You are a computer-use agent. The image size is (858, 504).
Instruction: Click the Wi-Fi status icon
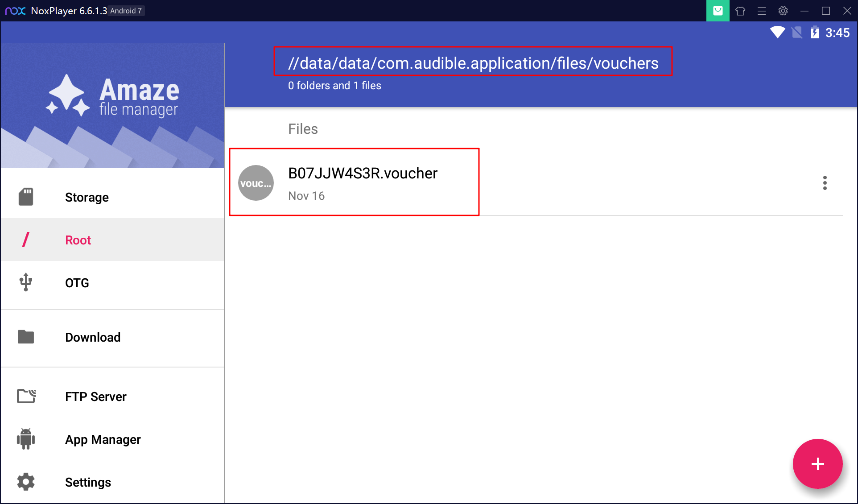tap(777, 33)
